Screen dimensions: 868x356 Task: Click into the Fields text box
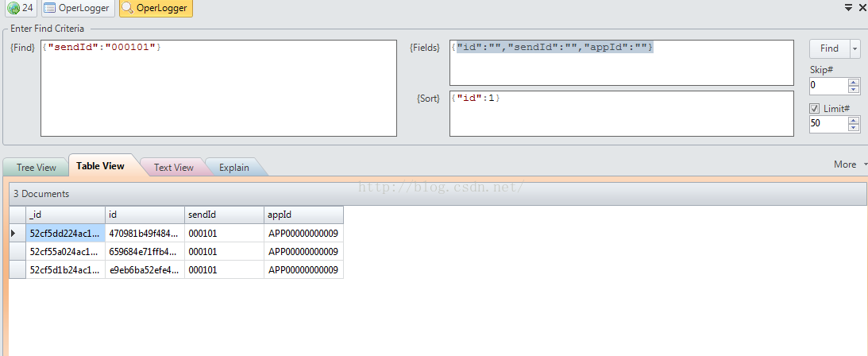(x=622, y=63)
